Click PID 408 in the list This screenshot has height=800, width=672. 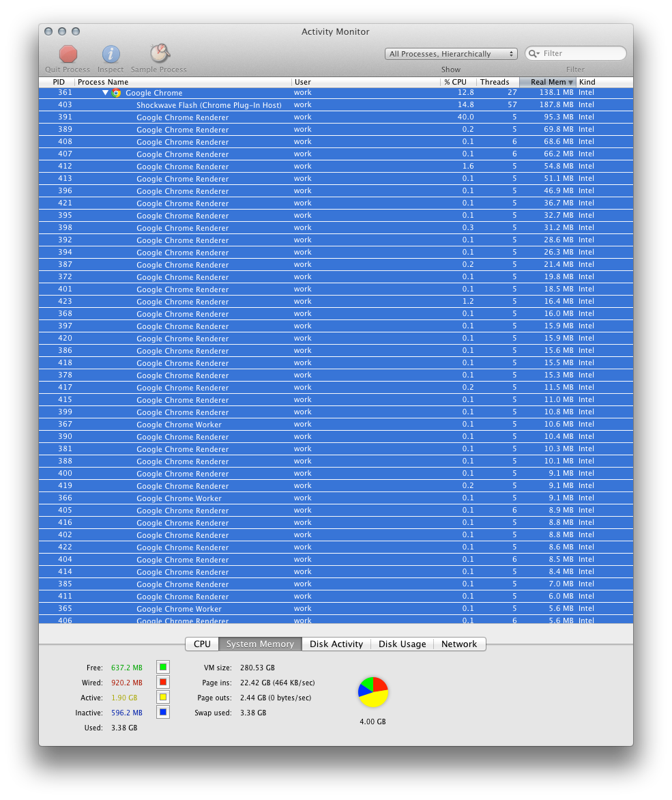point(65,141)
